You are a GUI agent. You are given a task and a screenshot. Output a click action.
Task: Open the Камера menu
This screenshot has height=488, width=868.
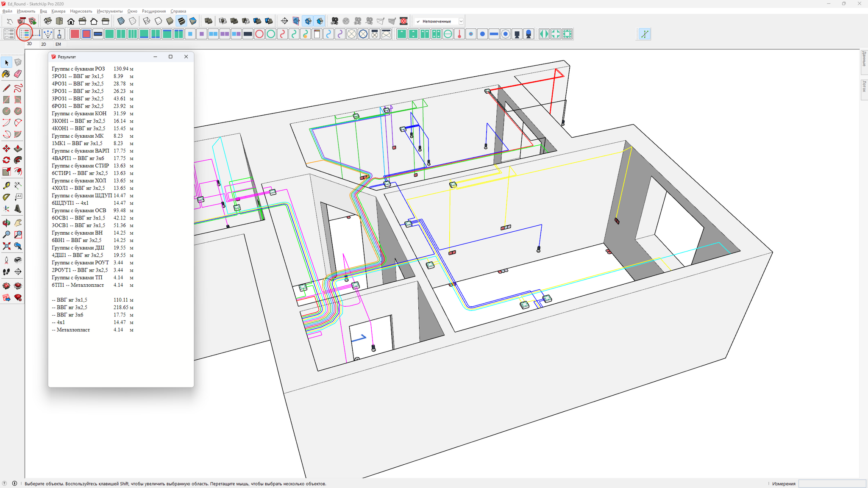[x=58, y=11]
